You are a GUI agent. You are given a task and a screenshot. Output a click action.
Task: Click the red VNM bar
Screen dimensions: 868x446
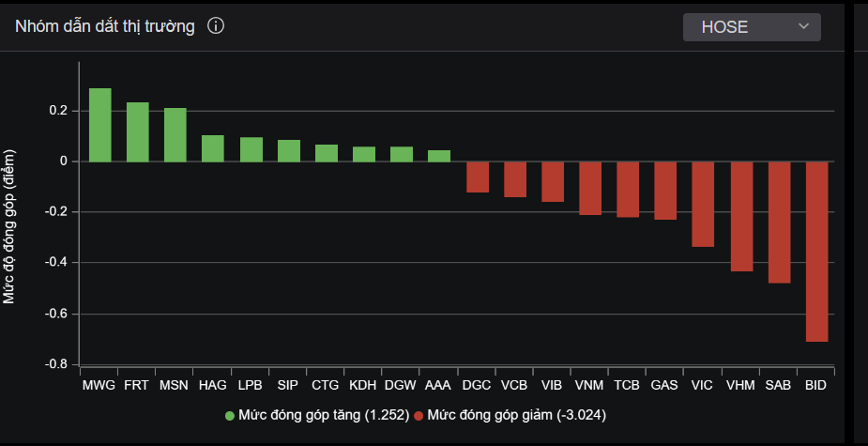(590, 189)
